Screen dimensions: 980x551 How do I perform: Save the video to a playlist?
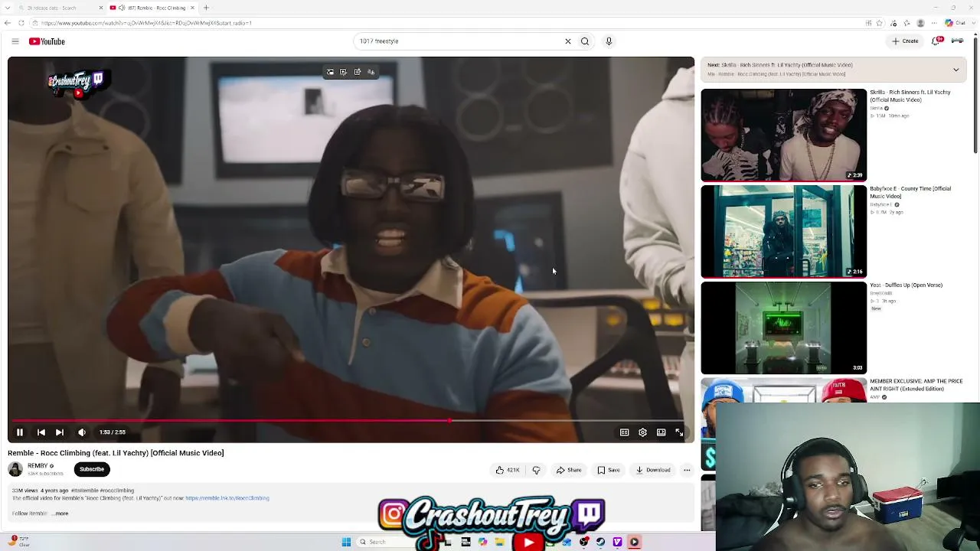(609, 470)
